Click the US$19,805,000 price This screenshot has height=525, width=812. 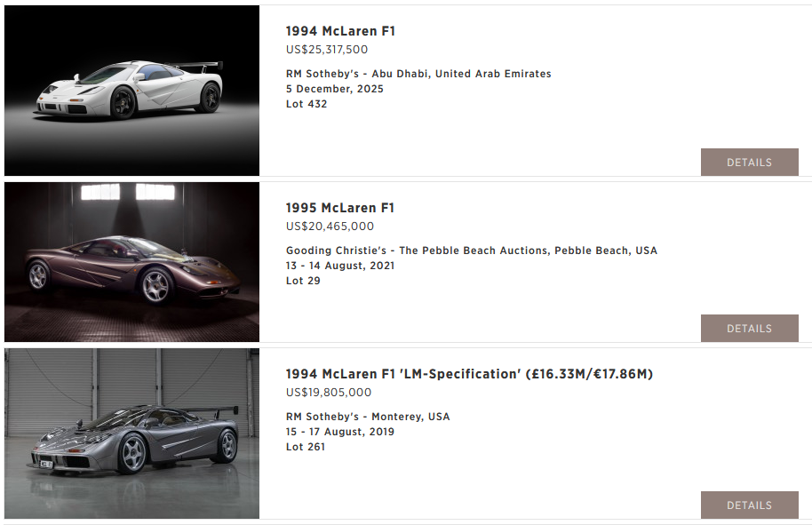pos(329,393)
